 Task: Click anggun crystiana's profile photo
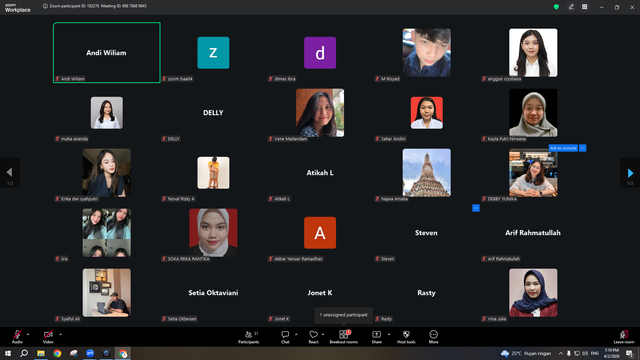click(533, 53)
